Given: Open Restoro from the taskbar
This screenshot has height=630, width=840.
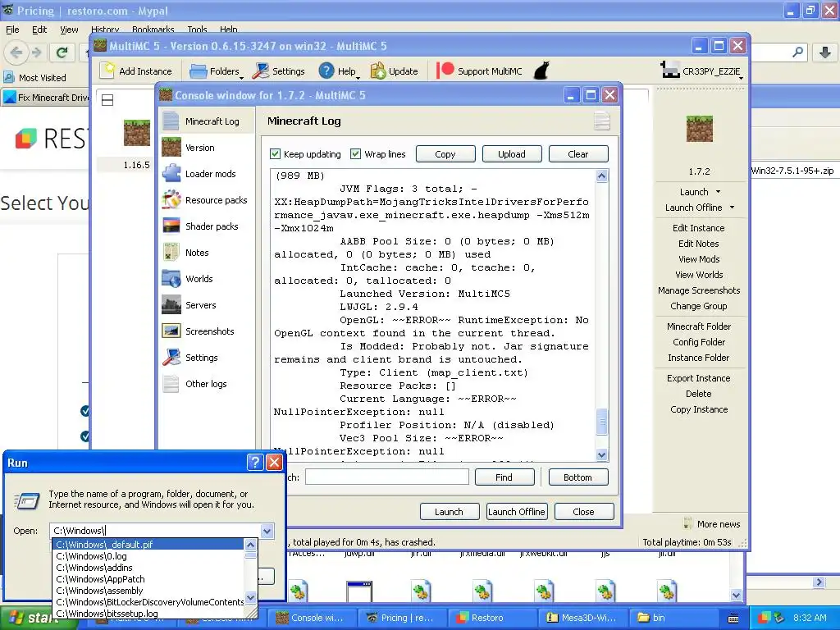Looking at the screenshot, I should coord(492,618).
